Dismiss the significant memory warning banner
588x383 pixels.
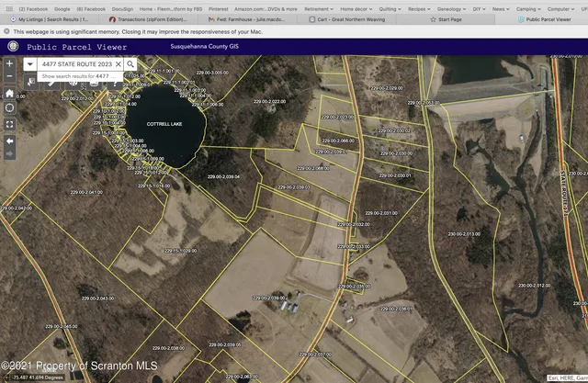[6, 30]
